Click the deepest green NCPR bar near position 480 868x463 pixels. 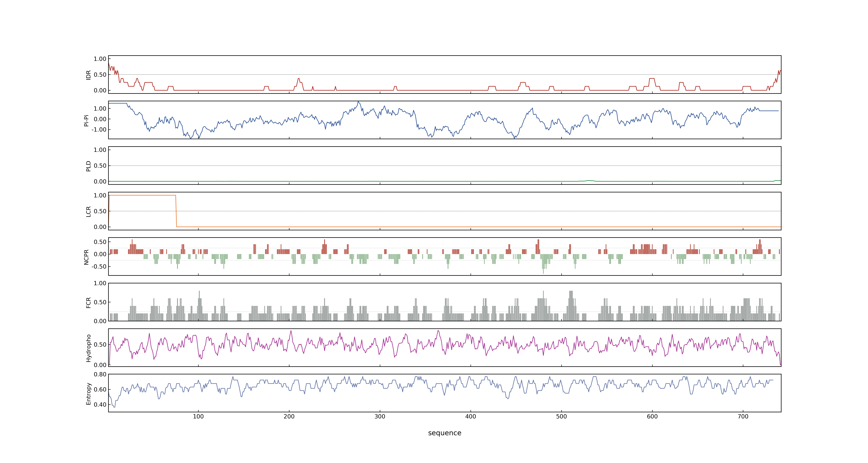pyautogui.click(x=543, y=264)
